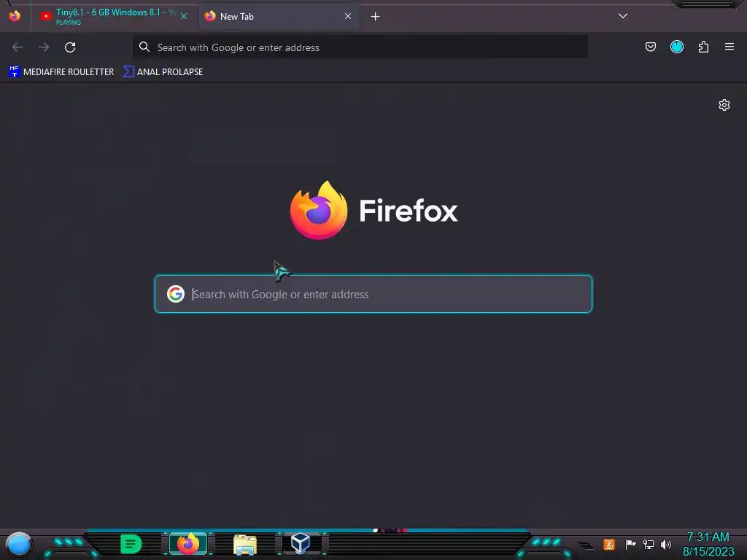Open the clock showing 7:31 AM
Screen dimensions: 747x560
[708, 544]
